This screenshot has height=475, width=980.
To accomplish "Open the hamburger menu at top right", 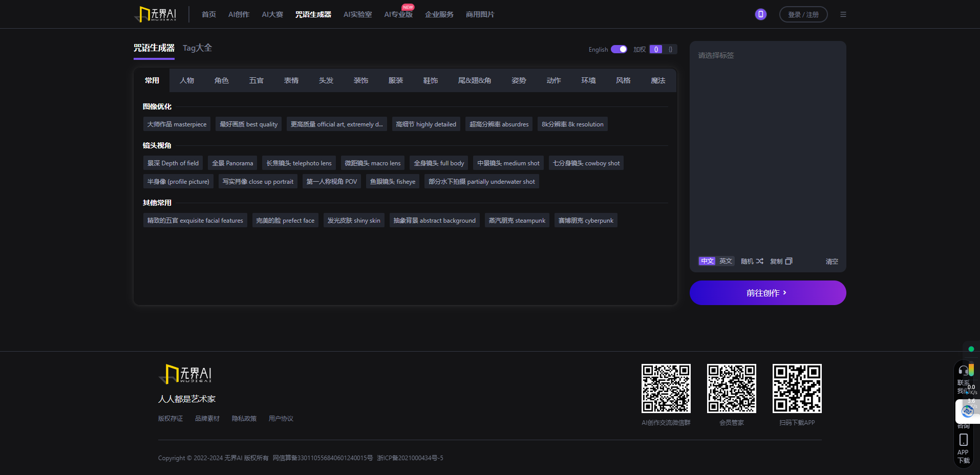I will click(x=843, y=14).
